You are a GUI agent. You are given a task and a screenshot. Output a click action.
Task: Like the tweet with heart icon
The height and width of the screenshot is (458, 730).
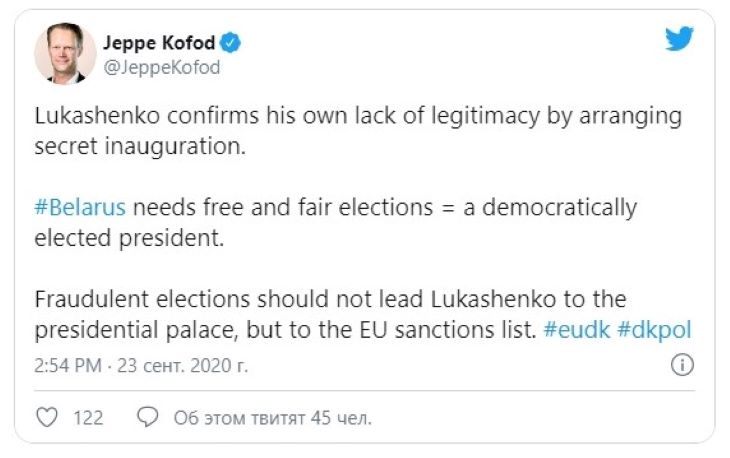[46, 418]
